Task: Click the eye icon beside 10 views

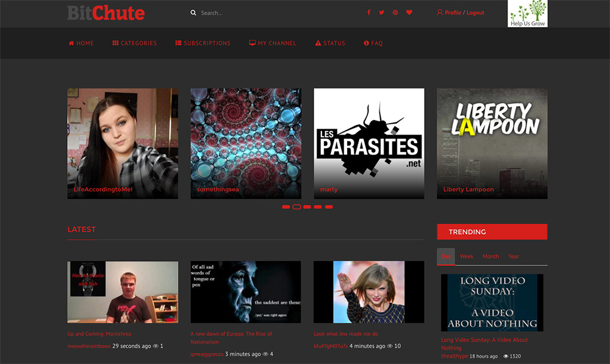Action: (390, 346)
